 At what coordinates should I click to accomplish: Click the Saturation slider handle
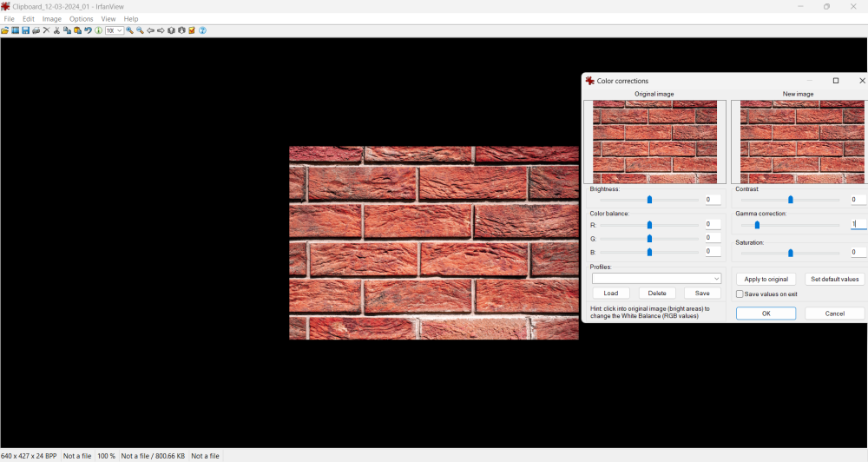(791, 253)
